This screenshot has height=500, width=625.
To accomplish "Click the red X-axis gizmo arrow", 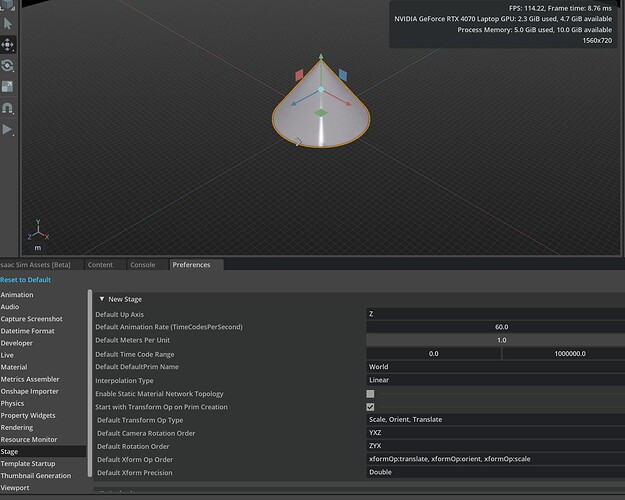I will [x=348, y=103].
